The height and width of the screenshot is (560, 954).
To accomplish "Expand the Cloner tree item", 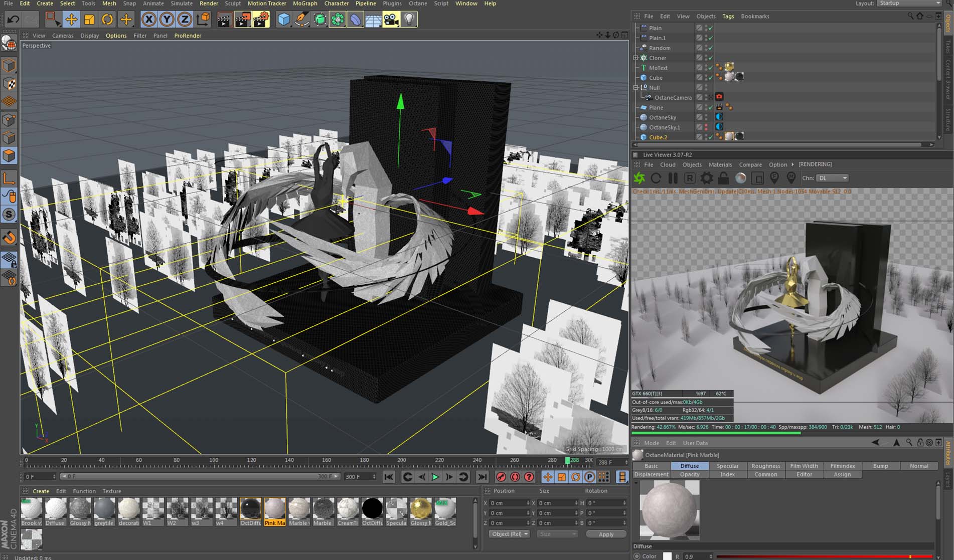I will (x=636, y=58).
